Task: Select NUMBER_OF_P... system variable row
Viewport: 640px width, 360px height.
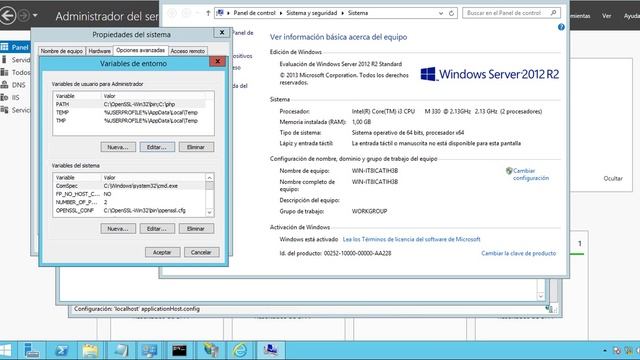Action: tap(129, 202)
